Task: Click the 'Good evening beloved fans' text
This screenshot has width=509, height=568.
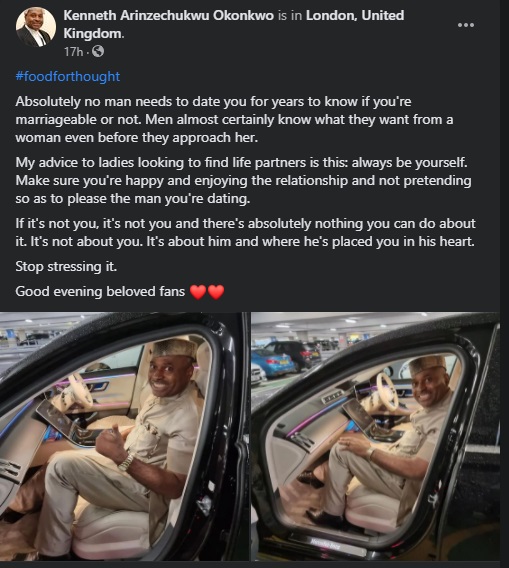Action: pos(100,292)
